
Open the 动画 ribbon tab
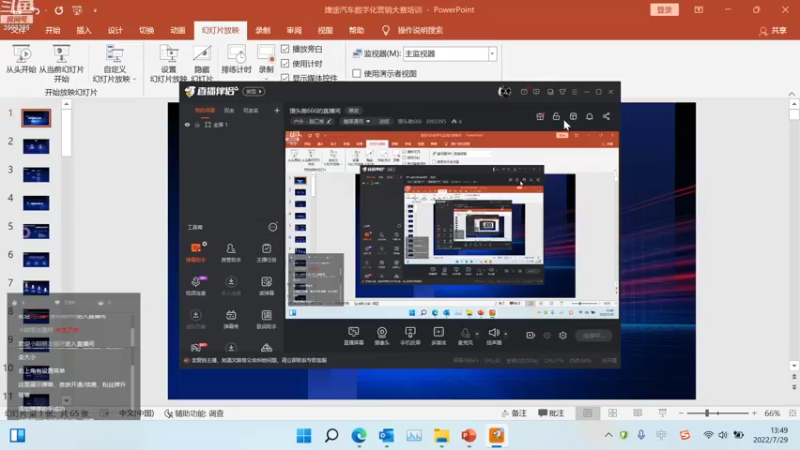point(178,30)
